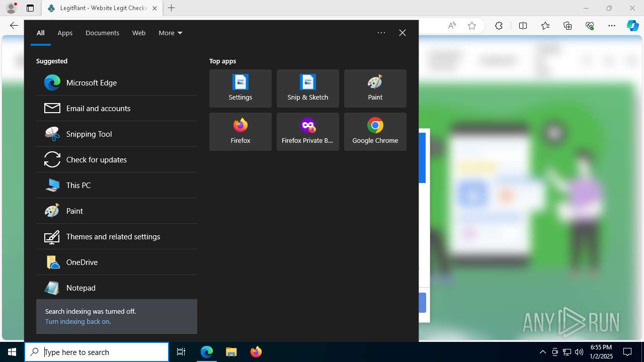This screenshot has height=362, width=644.
Task: Launch Firefox Private Browsing tile
Action: 308,132
